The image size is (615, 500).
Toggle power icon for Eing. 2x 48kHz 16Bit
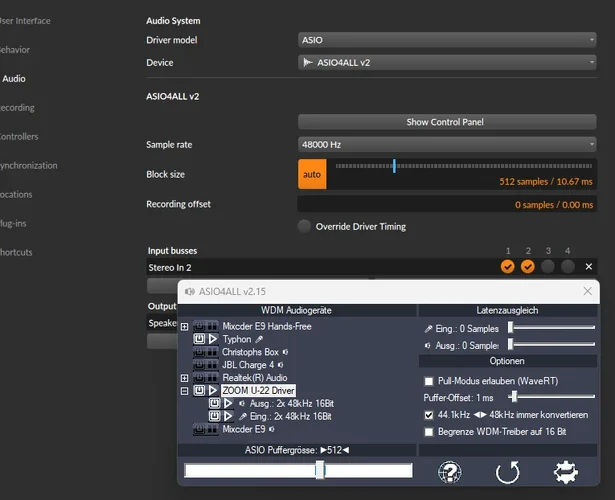click(x=215, y=416)
